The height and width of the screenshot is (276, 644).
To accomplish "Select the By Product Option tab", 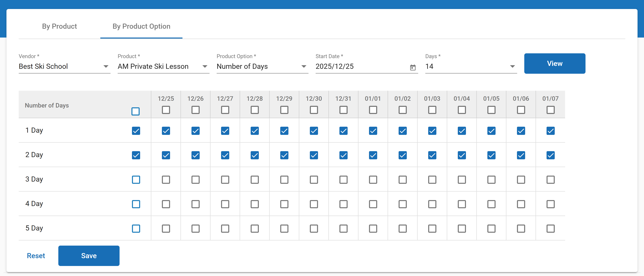I will [141, 26].
